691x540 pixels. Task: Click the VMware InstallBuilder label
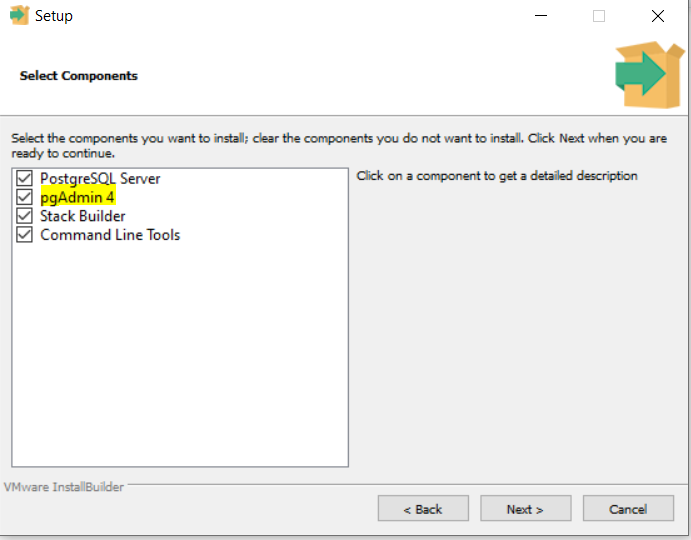[64, 487]
